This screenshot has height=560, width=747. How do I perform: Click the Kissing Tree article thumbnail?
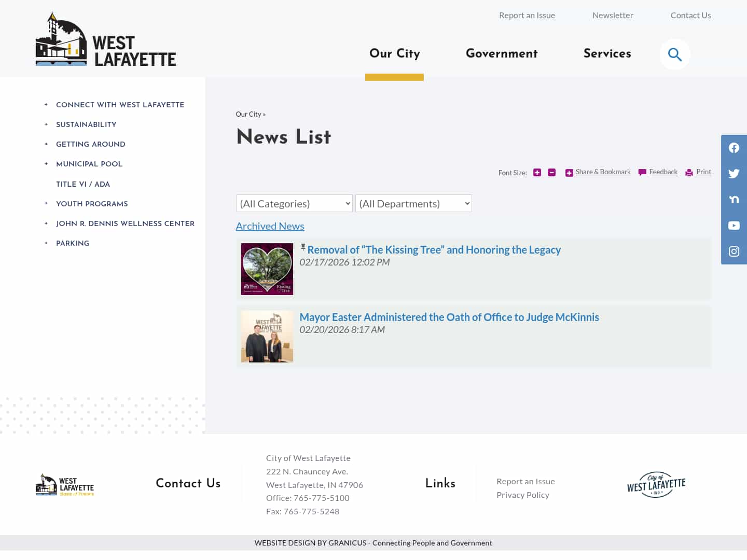pyautogui.click(x=267, y=269)
